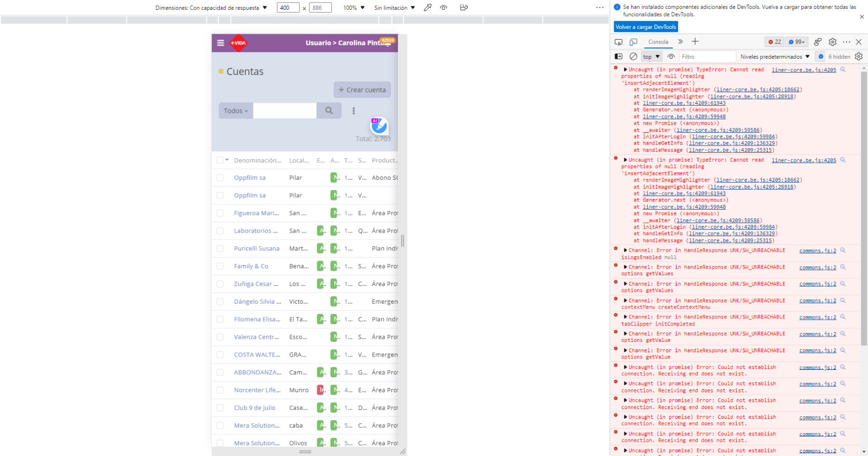Click the eye icon in the device toolbar
868x456 pixels.
(x=444, y=7)
